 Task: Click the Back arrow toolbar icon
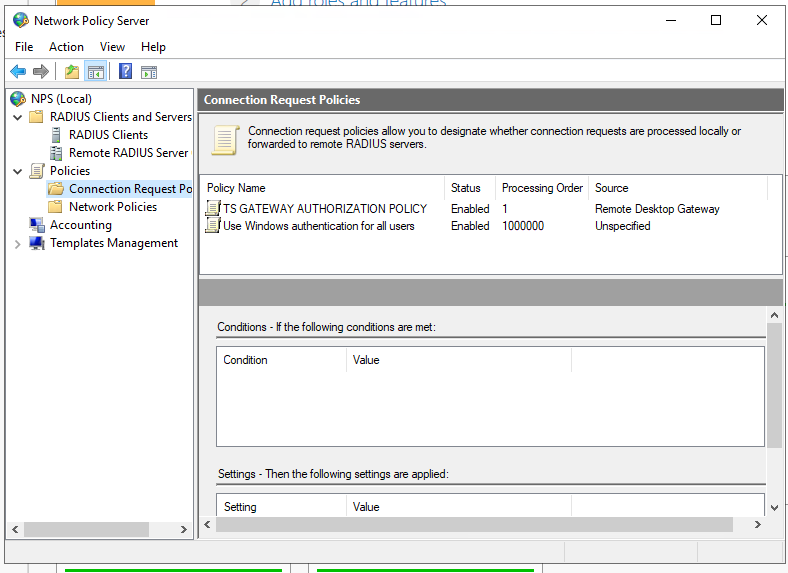[18, 71]
